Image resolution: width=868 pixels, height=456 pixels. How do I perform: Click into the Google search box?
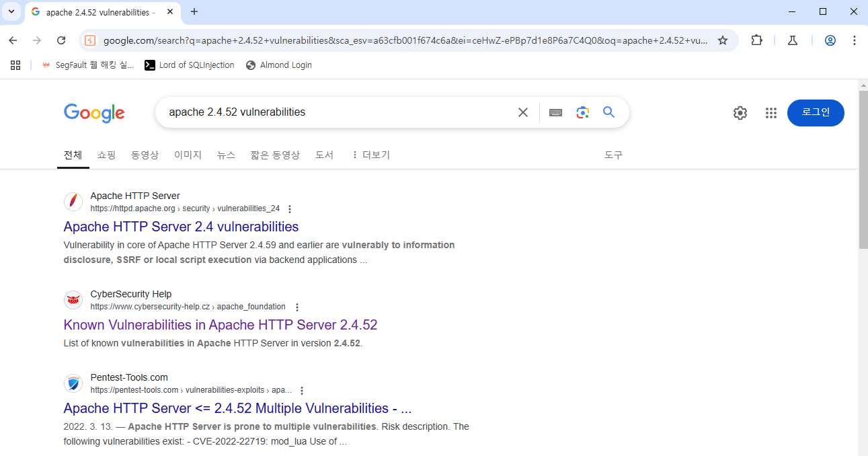click(x=336, y=112)
